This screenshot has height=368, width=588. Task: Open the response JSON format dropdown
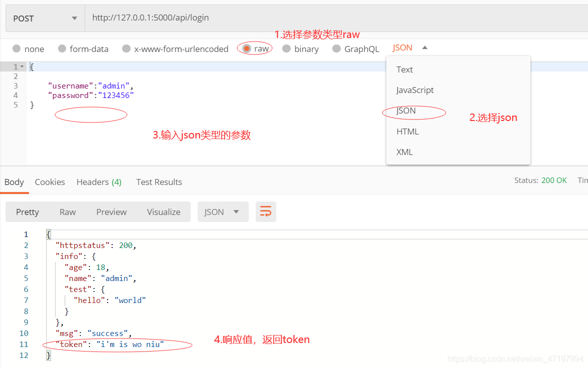(223, 211)
